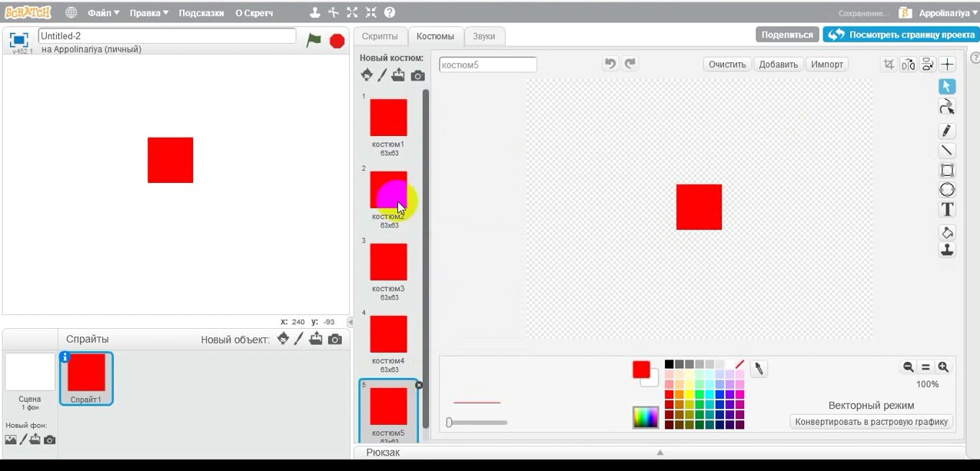This screenshot has width=980, height=471.
Task: Paint a new sprite
Action: tap(299, 339)
